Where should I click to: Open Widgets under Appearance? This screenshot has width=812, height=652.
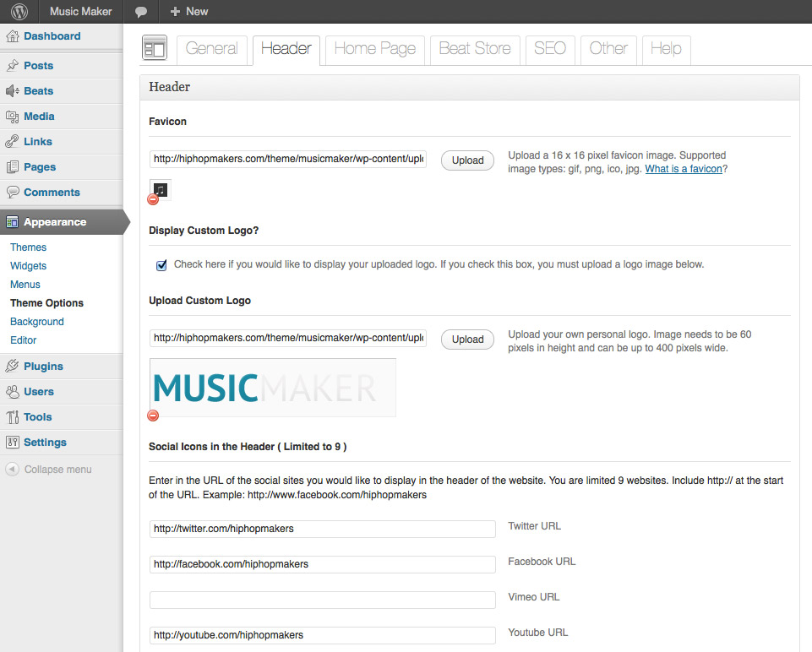28,266
